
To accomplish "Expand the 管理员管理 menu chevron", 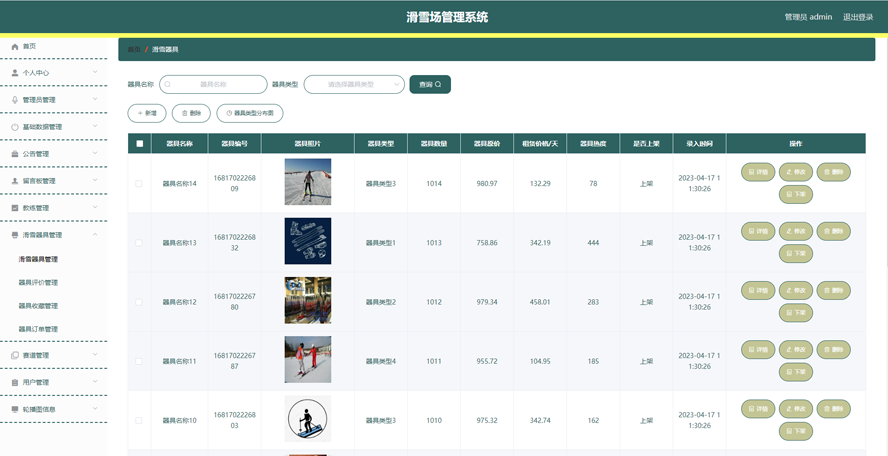I will coord(95,99).
